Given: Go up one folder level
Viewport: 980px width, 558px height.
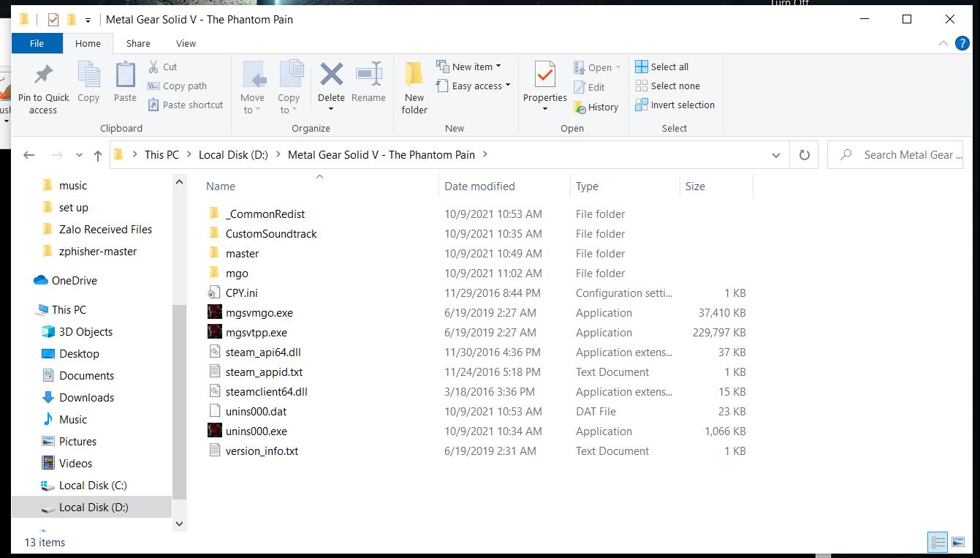Looking at the screenshot, I should point(98,155).
